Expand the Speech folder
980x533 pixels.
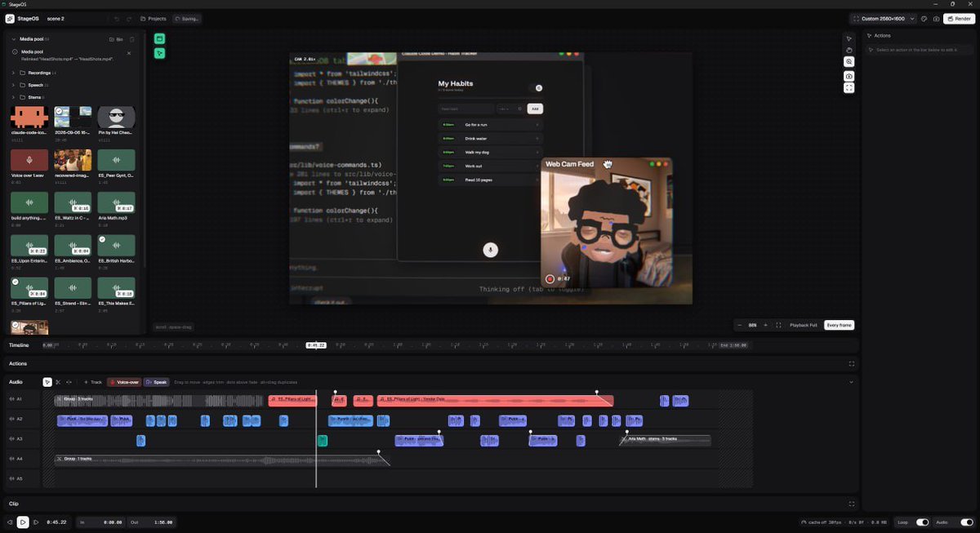(13, 85)
